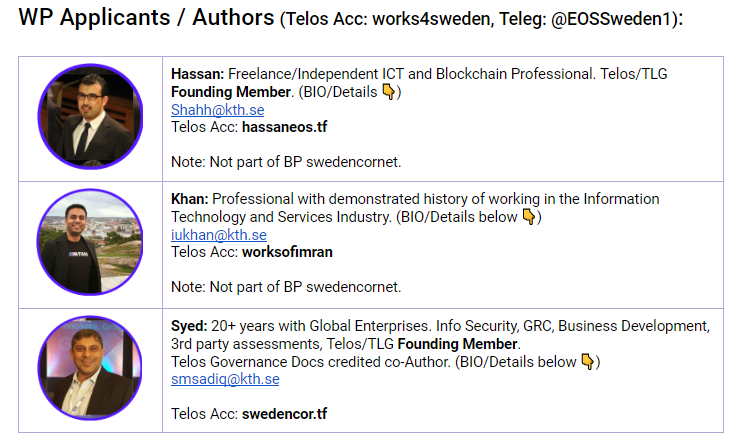
Task: Click the swedencor.tf account name
Action: 285,414
